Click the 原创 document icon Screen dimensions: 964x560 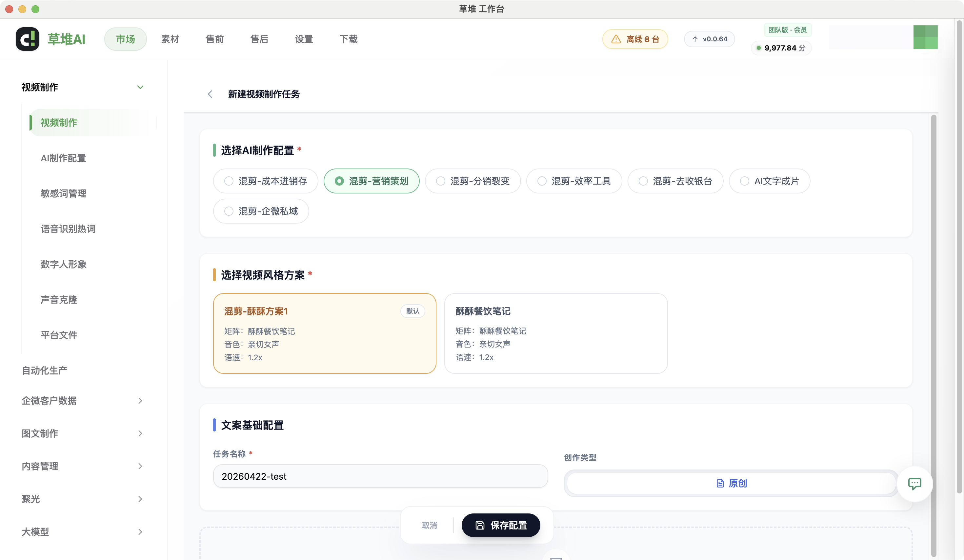click(720, 484)
